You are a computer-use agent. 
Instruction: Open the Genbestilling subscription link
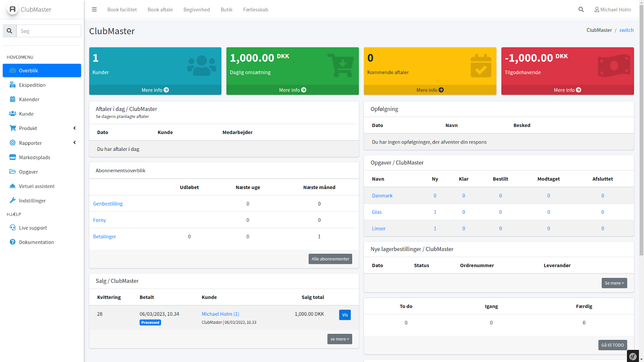coord(108,204)
